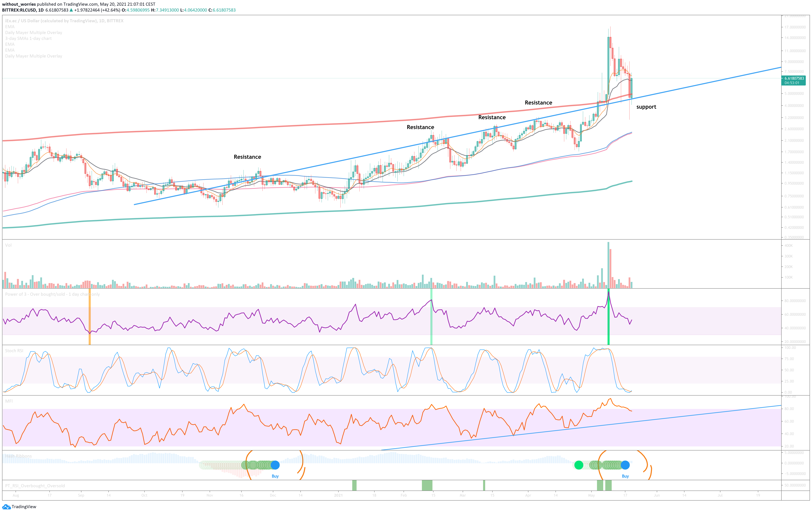Click the 0.51000000 price axis label
The height and width of the screenshot is (513, 812).
(794, 217)
